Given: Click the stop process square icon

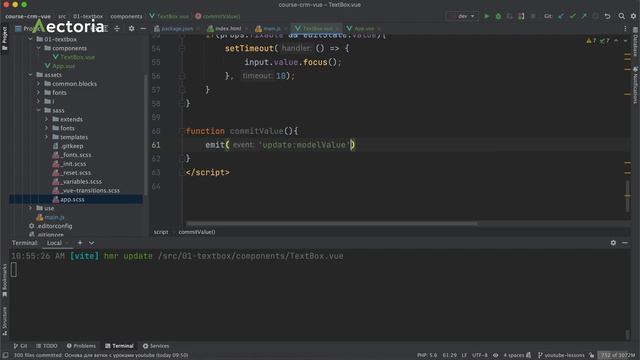Looking at the screenshot, I should point(533,16).
